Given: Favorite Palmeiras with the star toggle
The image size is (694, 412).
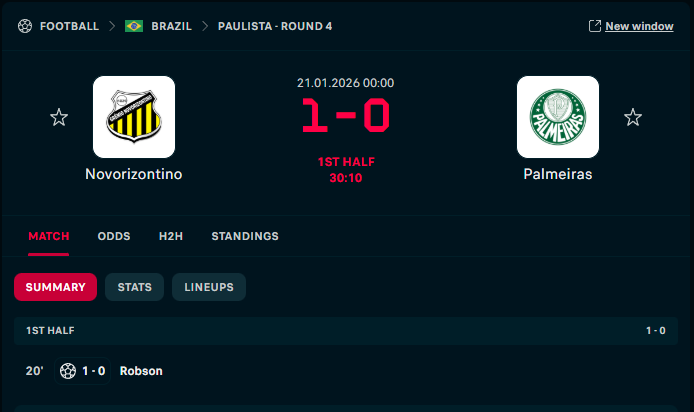Looking at the screenshot, I should (x=633, y=118).
